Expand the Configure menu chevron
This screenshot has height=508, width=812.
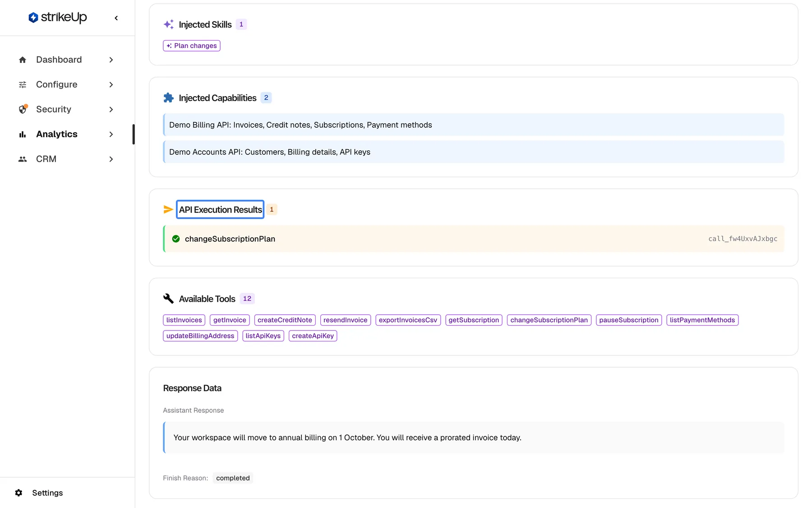point(111,85)
